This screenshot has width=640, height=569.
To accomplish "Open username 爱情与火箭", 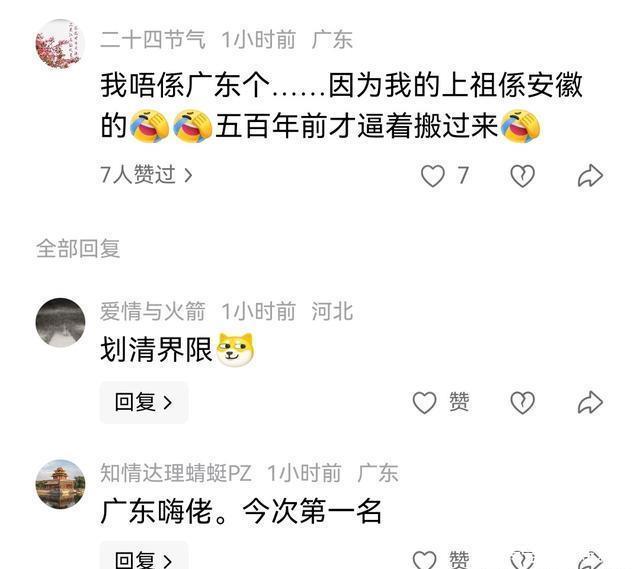I will [153, 311].
